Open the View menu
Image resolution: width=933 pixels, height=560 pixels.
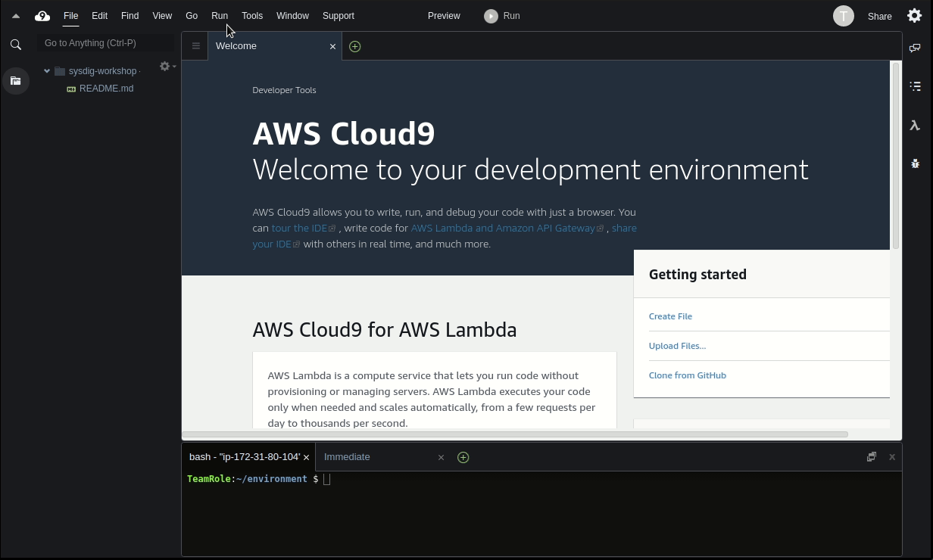point(162,16)
